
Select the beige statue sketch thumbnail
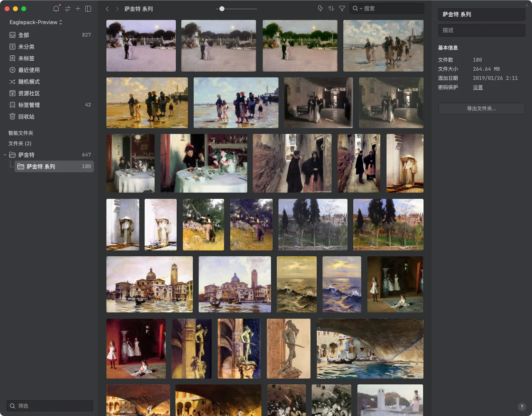288,349
